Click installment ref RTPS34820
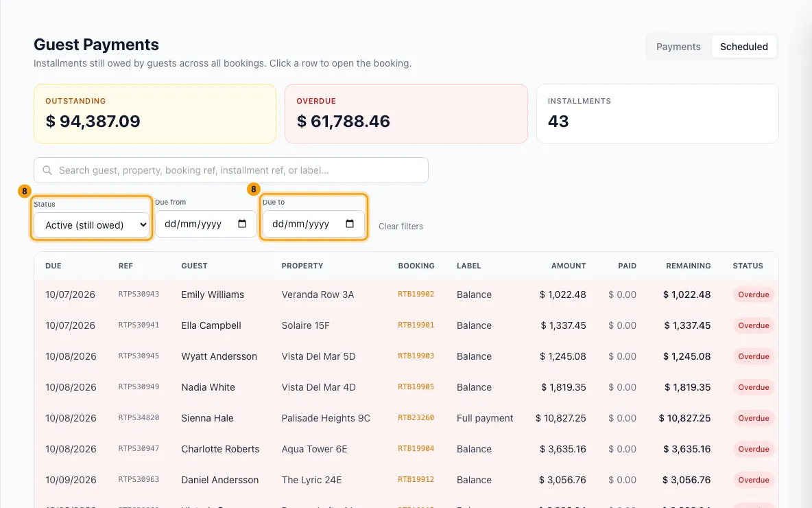Screen dimensions: 812x508 tap(139, 418)
